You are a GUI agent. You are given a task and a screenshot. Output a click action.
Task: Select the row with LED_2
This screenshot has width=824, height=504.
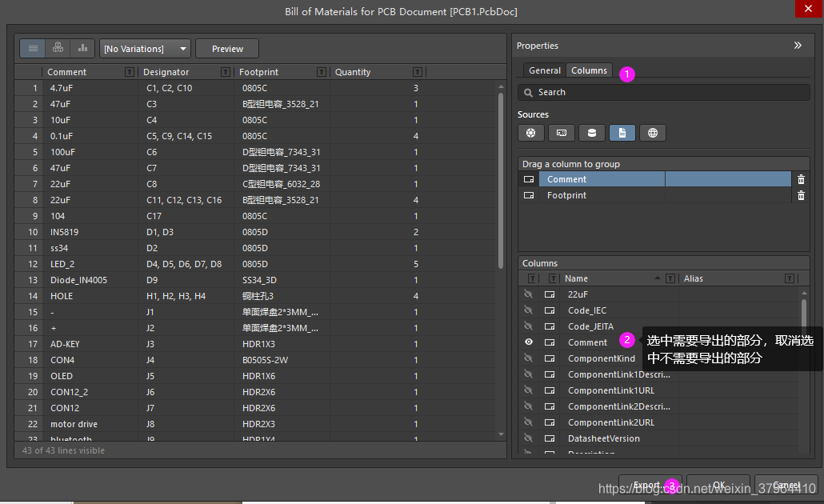tap(255, 264)
